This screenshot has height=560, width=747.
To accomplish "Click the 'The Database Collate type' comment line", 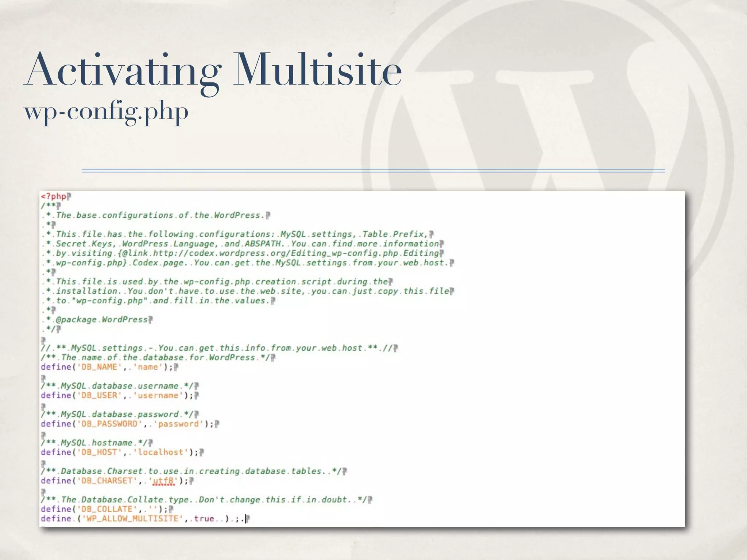I will coord(206,500).
